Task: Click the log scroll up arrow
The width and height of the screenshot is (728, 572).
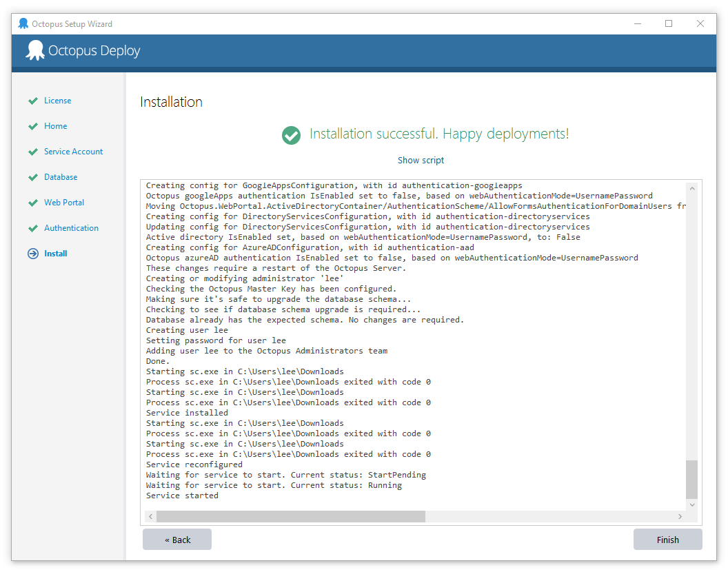Action: [691, 189]
